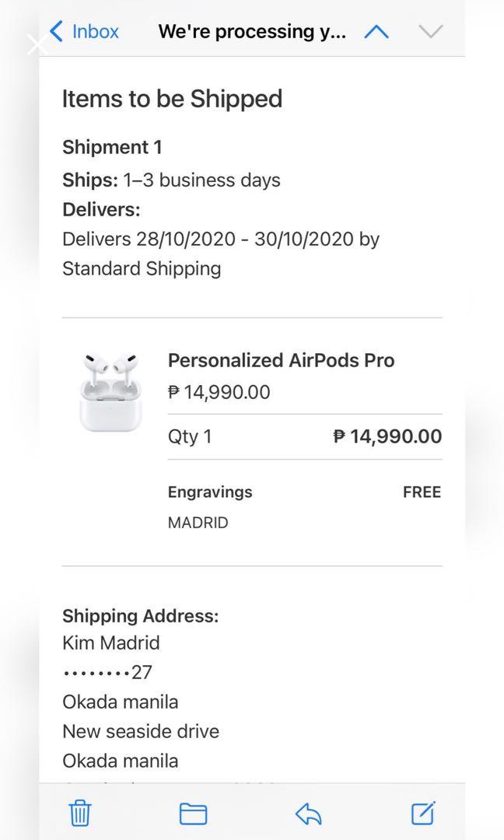Tap the Standard Shipping delivery text

[x=142, y=268]
